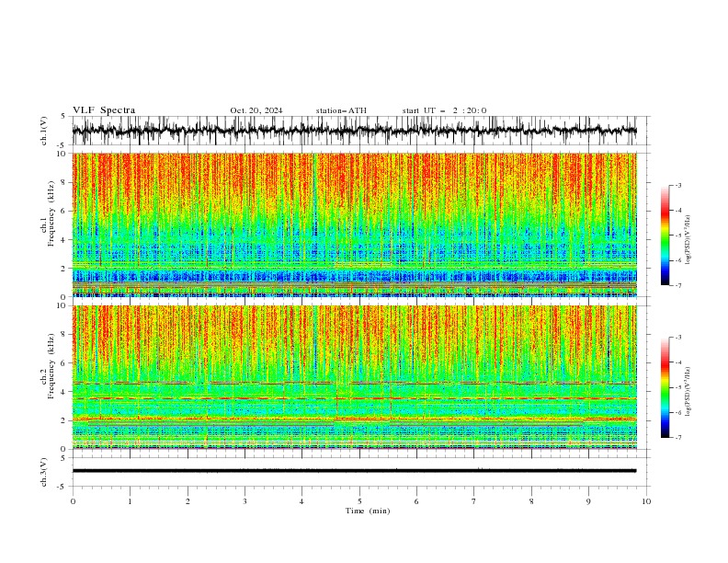Click the ch.1 spectrogram panel
Screen dimensions: 728x563
click(x=354, y=224)
